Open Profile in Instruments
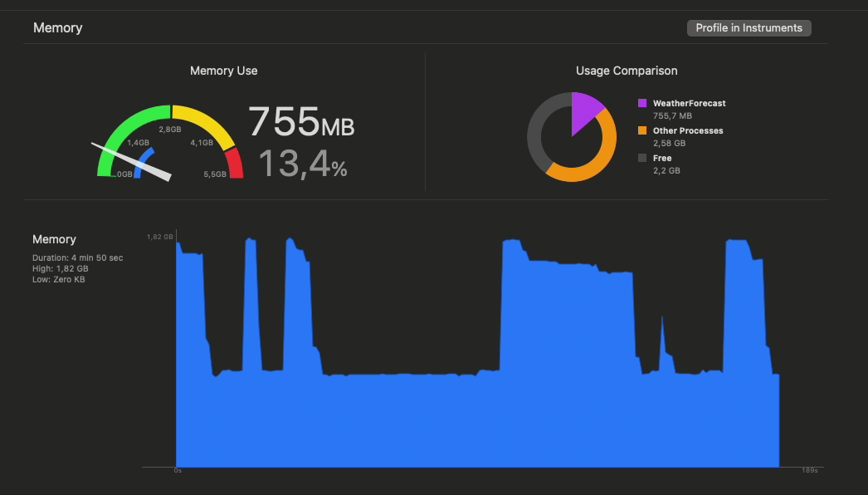Screen dimensions: 868x495 click(x=749, y=27)
